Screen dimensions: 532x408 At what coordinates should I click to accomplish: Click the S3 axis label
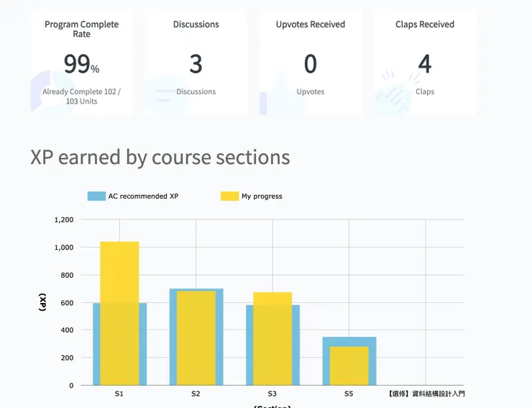click(x=272, y=394)
